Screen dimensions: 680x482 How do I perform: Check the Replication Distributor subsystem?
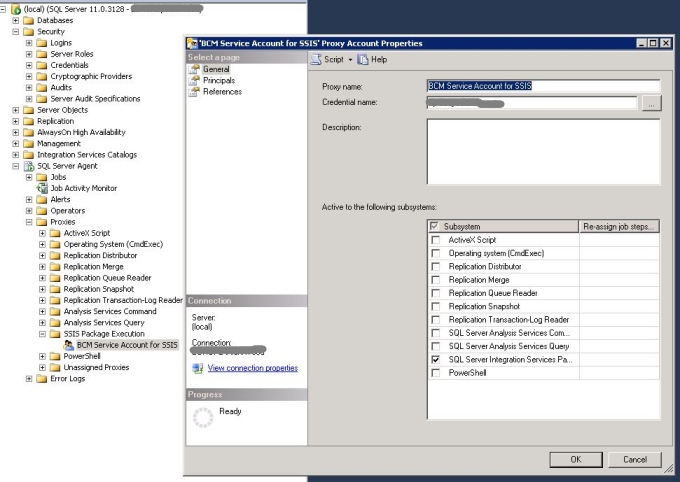[435, 266]
